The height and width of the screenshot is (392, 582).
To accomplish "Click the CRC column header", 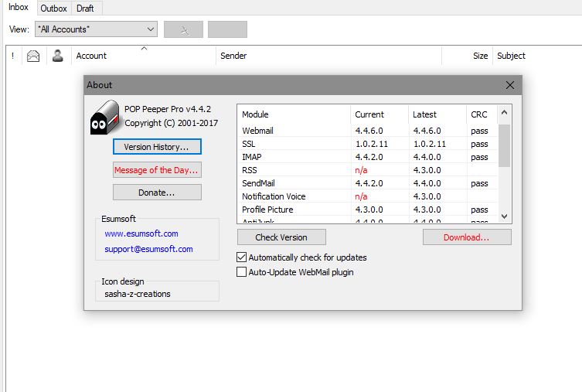I will coord(482,114).
